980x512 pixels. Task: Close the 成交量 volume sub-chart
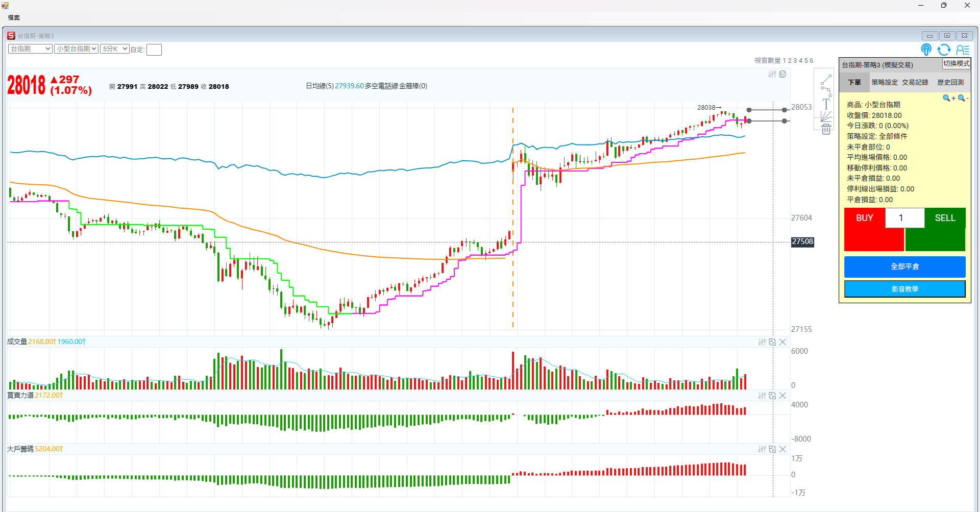click(x=782, y=342)
